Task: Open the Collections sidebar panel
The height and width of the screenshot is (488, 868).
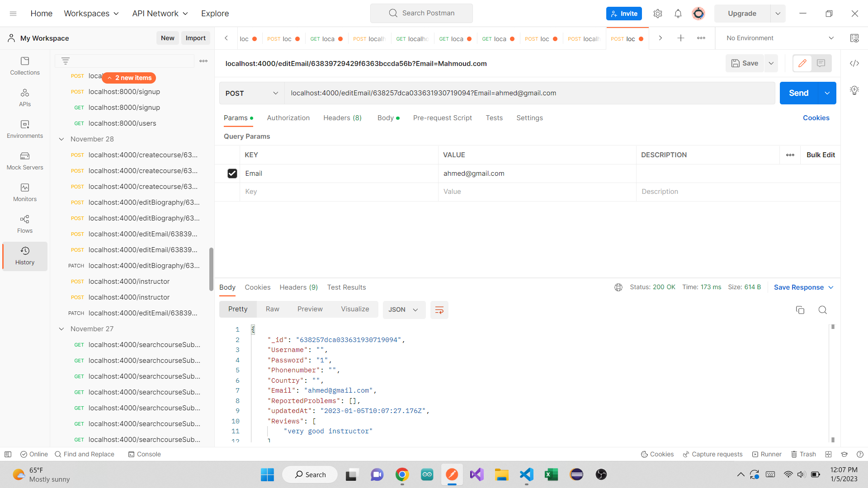Action: pyautogui.click(x=25, y=66)
